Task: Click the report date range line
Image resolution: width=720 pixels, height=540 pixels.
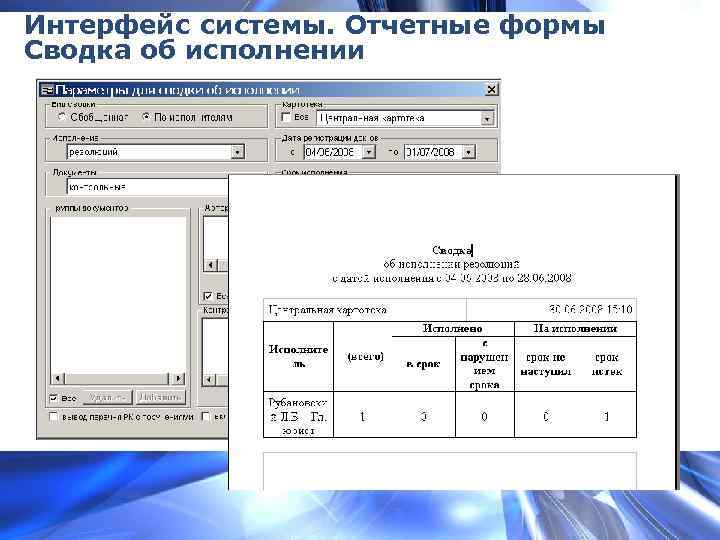Action: click(452, 278)
